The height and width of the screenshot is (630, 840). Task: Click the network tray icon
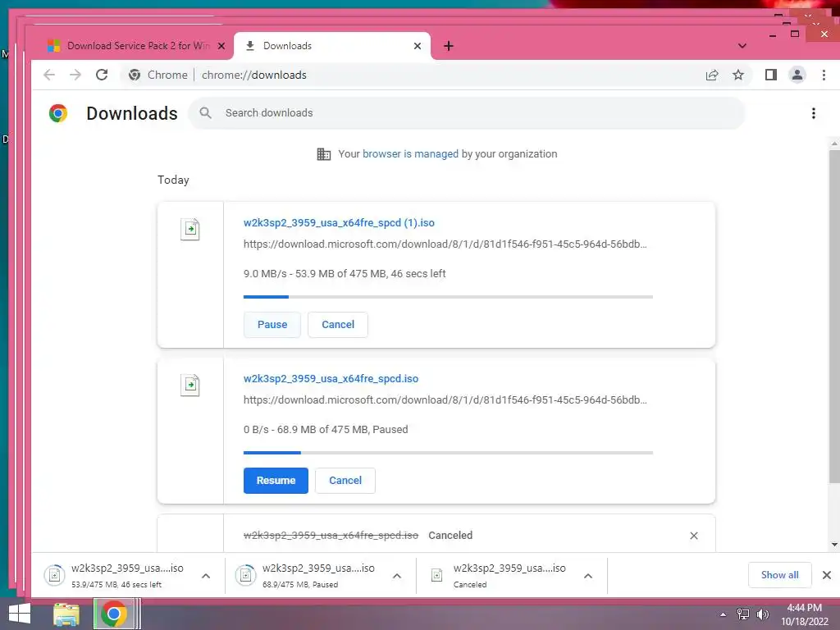pyautogui.click(x=743, y=614)
